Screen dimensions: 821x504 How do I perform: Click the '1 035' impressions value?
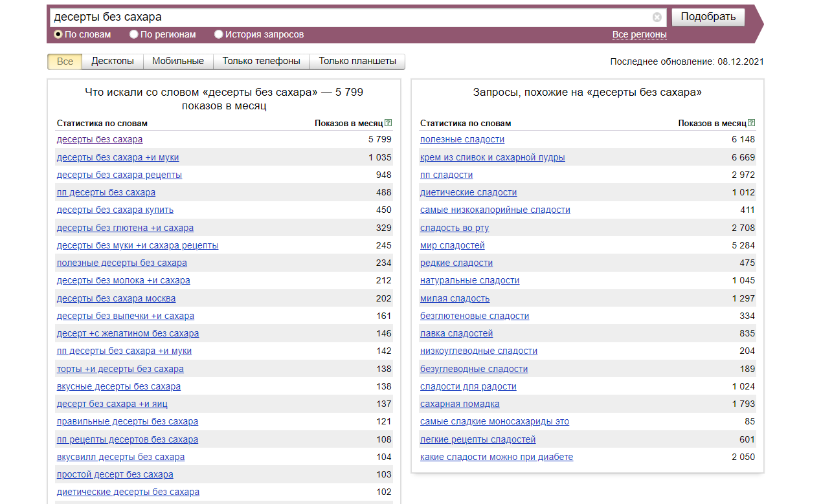tap(380, 157)
